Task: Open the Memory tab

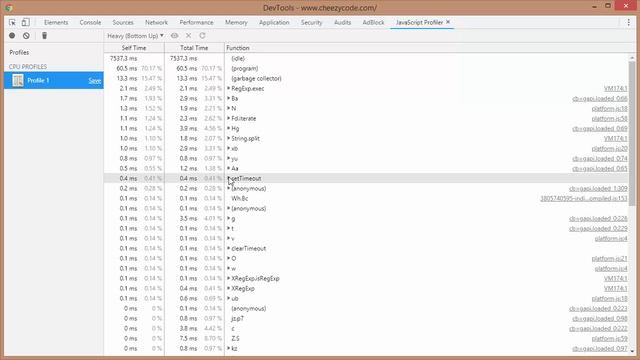Action: pyautogui.click(x=236, y=22)
